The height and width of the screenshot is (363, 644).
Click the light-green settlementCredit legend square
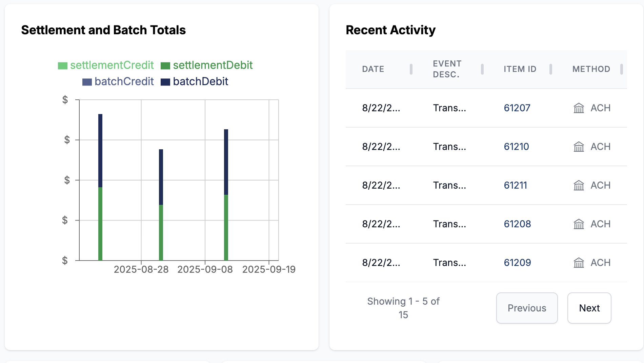[63, 65]
